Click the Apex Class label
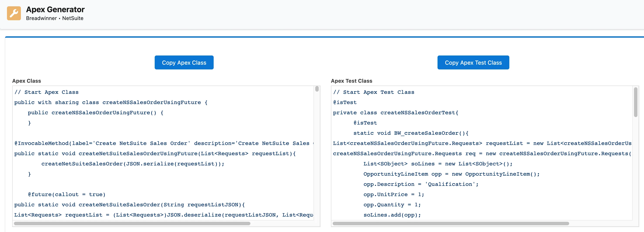 pyautogui.click(x=27, y=81)
